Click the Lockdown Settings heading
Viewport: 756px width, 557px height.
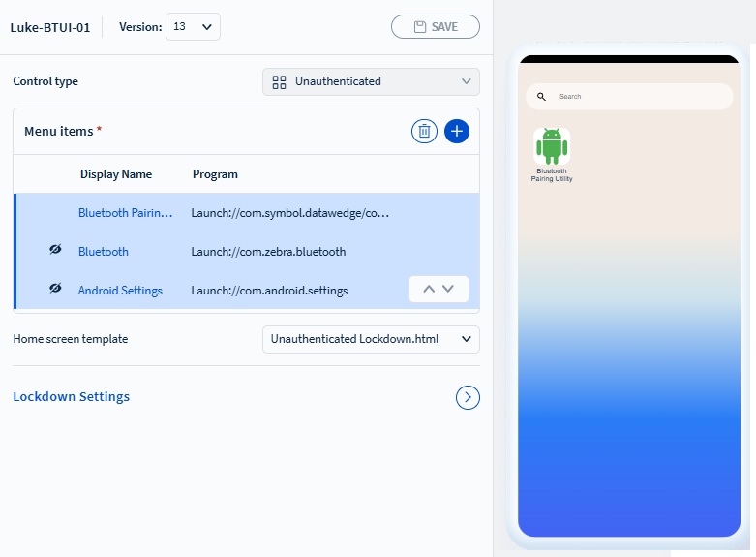tap(72, 397)
